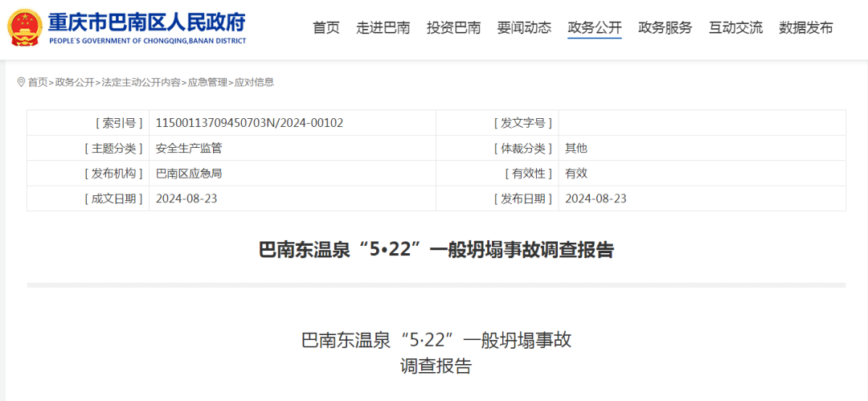Click 数据发布 navigation item
The height and width of the screenshot is (401, 868).
click(806, 27)
